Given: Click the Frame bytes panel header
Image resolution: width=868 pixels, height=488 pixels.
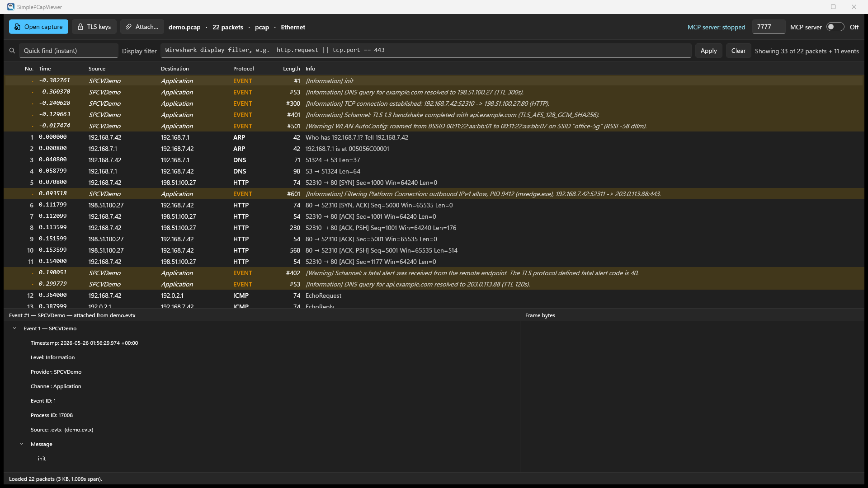Looking at the screenshot, I should [540, 315].
